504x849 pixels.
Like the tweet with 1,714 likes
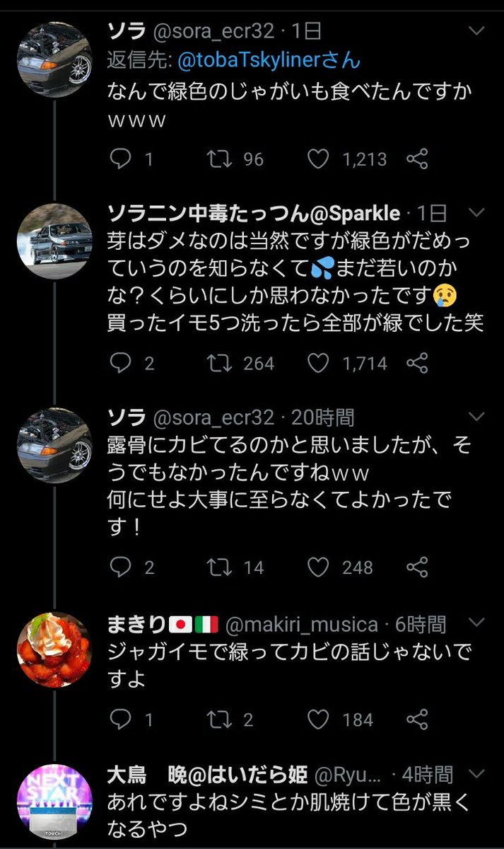pos(319,363)
